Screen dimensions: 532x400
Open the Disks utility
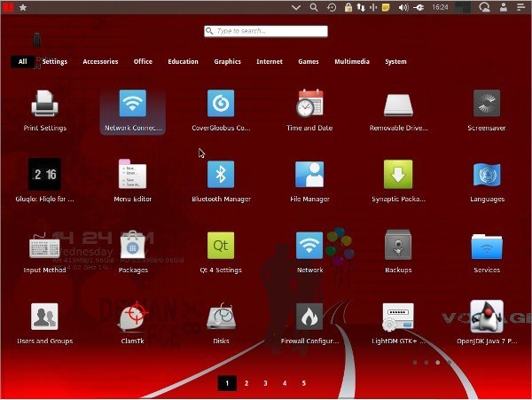221,317
